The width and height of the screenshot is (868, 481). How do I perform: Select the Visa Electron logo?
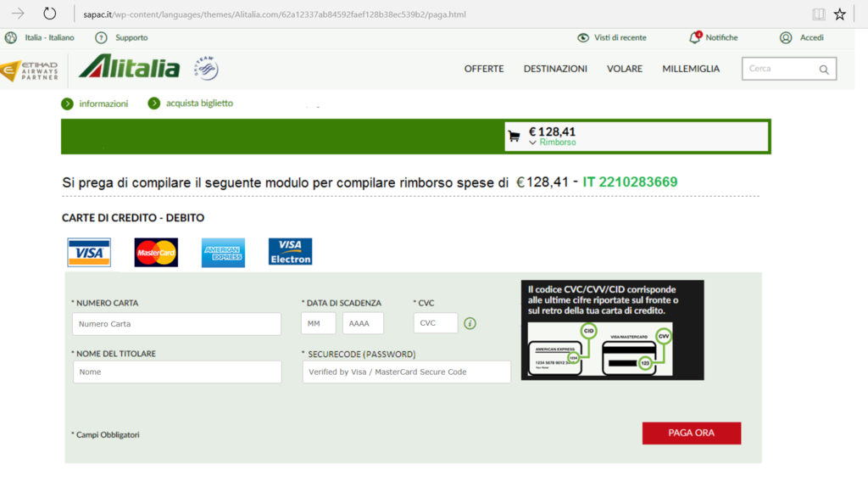click(290, 252)
